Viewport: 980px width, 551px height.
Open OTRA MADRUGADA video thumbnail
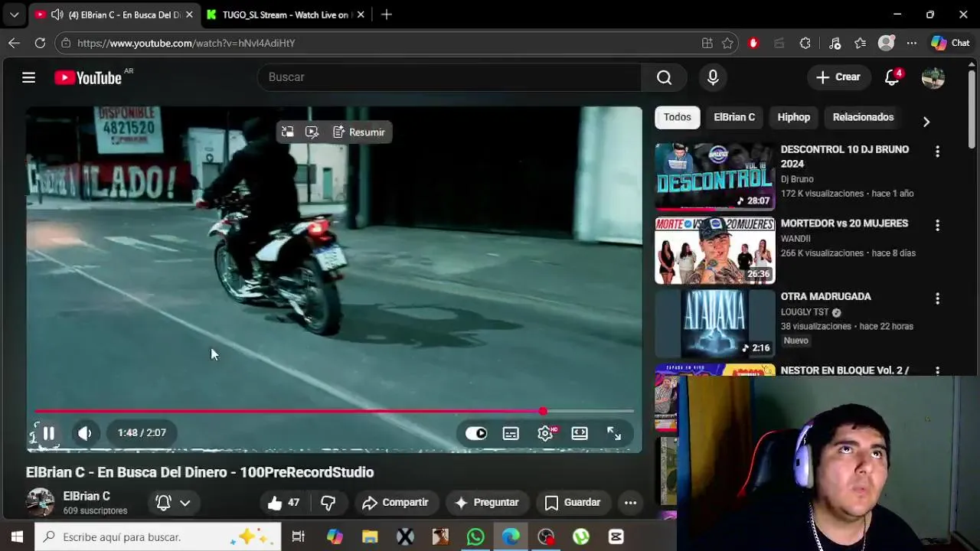pyautogui.click(x=714, y=324)
